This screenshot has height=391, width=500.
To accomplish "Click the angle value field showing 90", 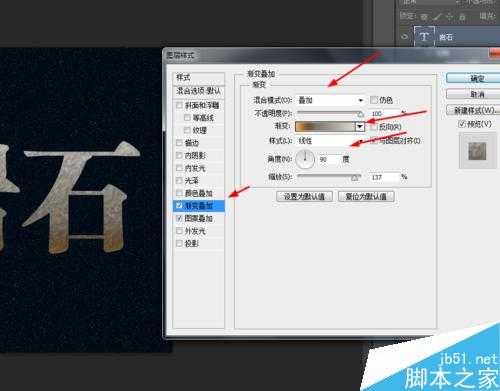I will (x=329, y=160).
